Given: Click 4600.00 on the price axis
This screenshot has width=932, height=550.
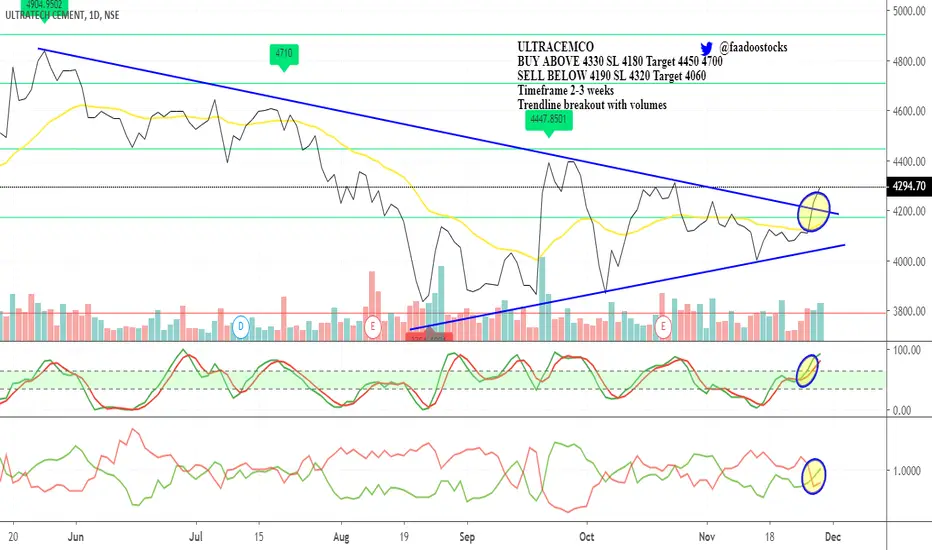Looking at the screenshot, I should (x=909, y=111).
